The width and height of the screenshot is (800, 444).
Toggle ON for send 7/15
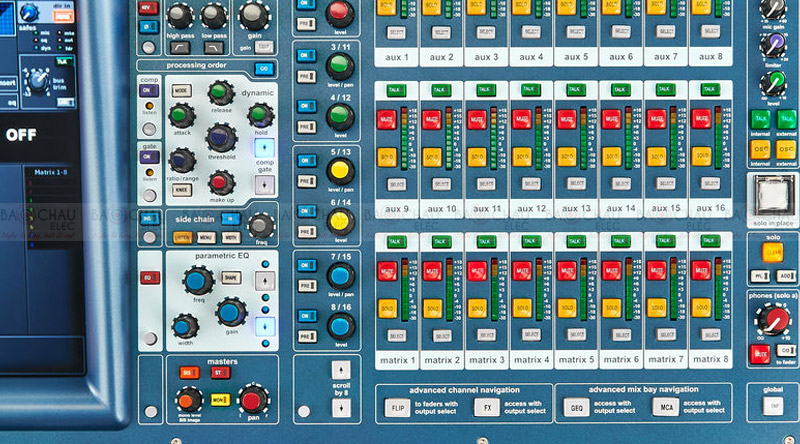click(307, 265)
